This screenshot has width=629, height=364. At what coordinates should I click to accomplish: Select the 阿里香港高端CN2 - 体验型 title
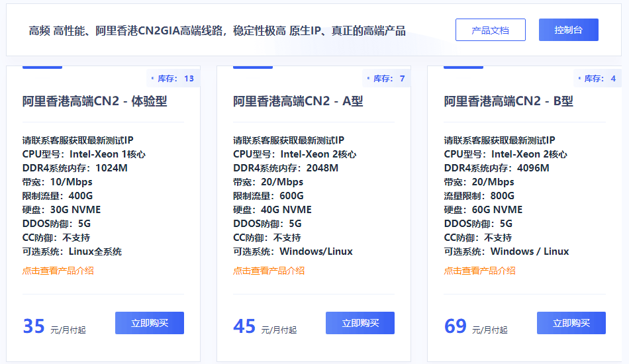point(95,101)
